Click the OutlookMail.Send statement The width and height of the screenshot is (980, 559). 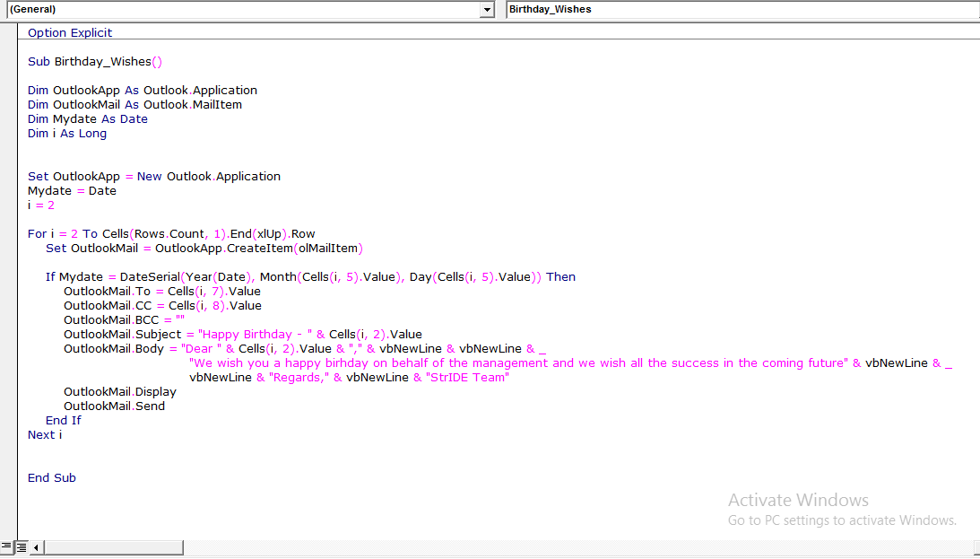pyautogui.click(x=113, y=406)
